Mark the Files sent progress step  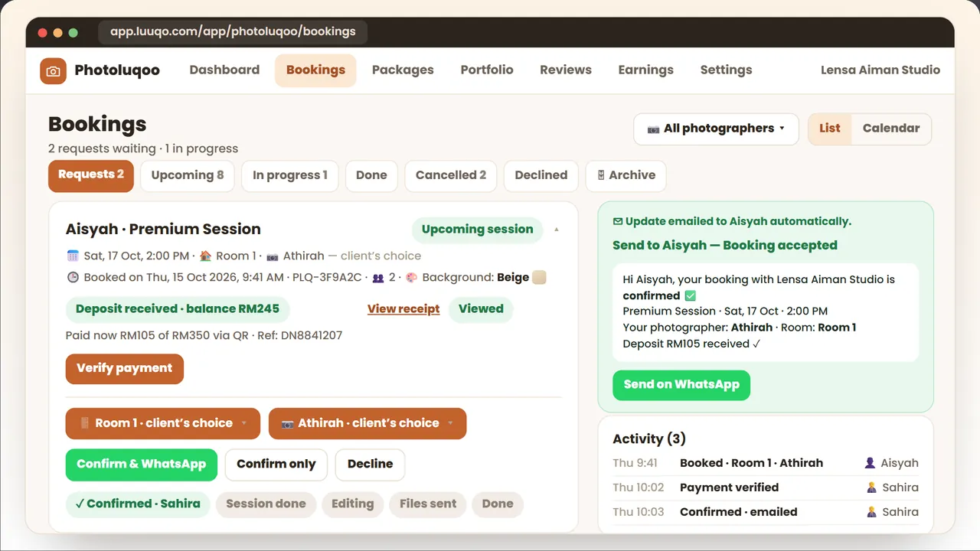point(428,504)
